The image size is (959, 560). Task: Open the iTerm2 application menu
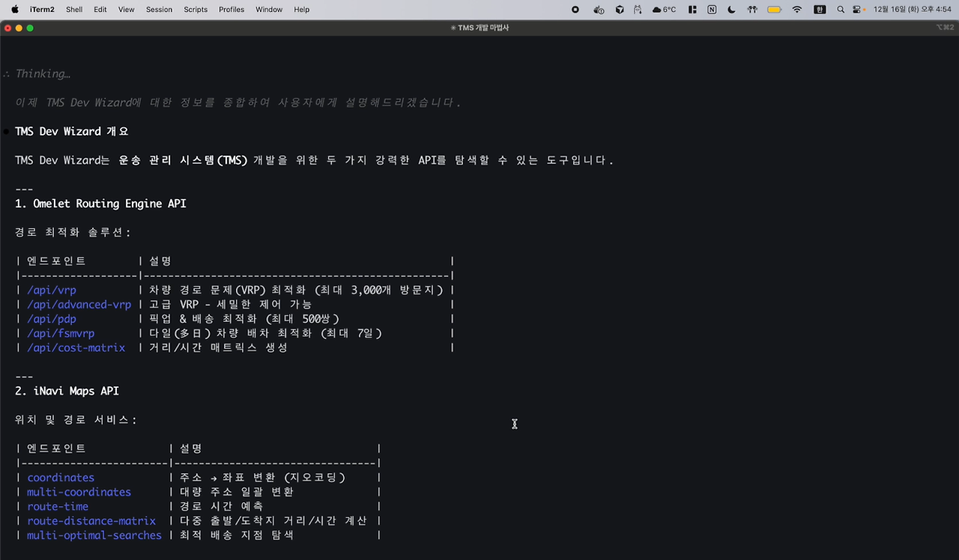click(42, 10)
